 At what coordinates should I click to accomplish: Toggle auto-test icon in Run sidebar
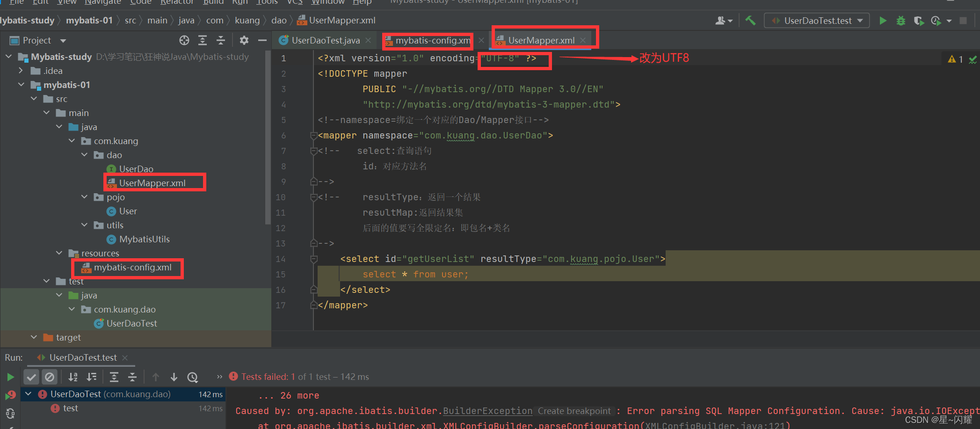point(10,414)
